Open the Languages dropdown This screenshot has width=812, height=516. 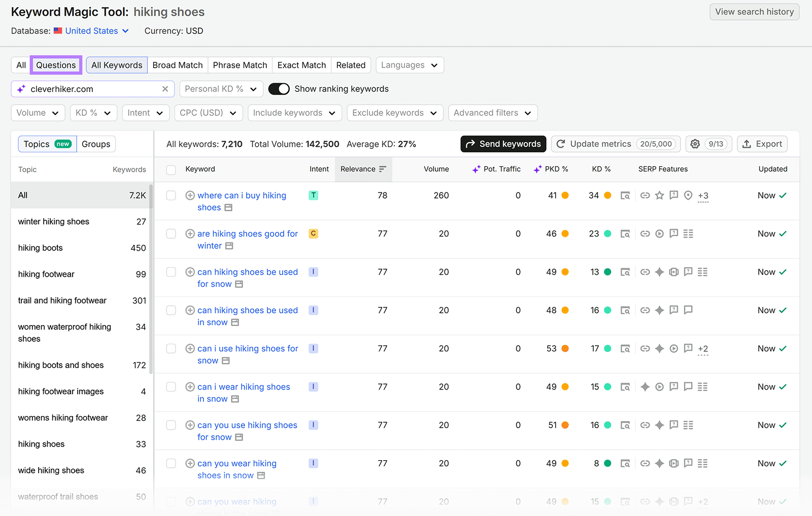pos(410,65)
